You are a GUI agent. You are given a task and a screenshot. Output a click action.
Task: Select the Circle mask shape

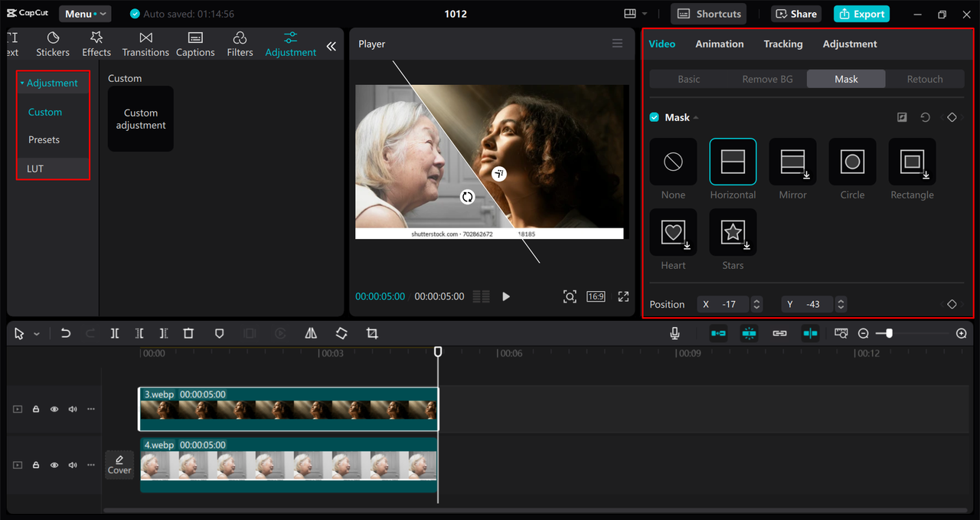(x=852, y=162)
